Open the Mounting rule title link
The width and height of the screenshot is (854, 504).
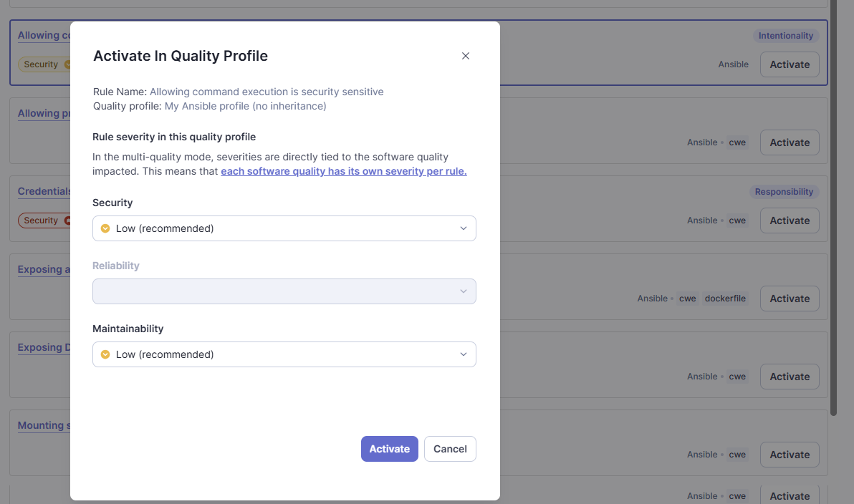click(43, 425)
